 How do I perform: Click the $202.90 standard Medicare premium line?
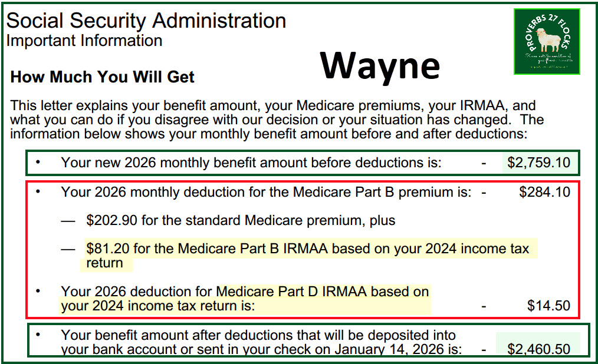[x=241, y=220]
